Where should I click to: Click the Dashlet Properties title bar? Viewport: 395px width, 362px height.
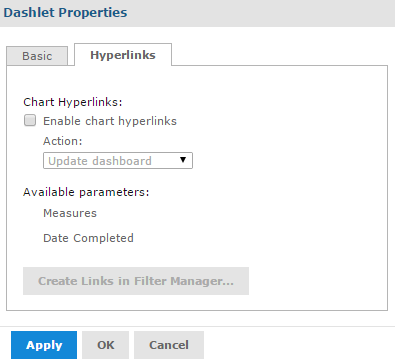197,13
